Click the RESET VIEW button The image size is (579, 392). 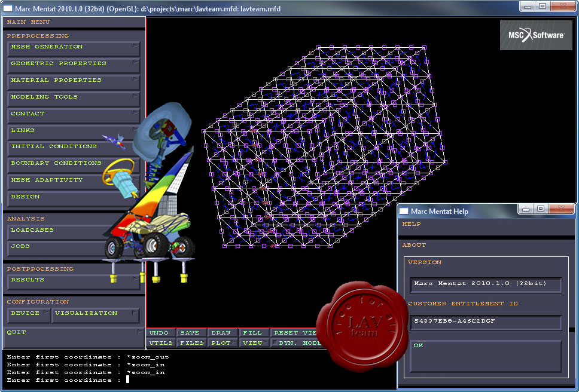295,333
